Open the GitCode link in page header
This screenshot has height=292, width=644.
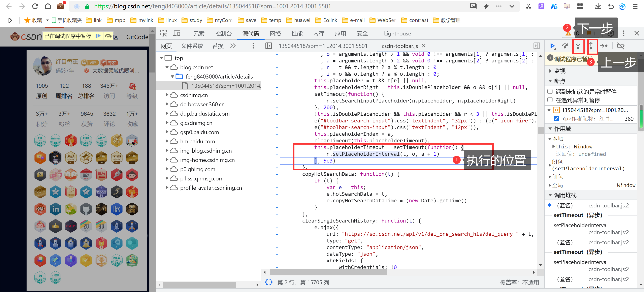tap(137, 37)
